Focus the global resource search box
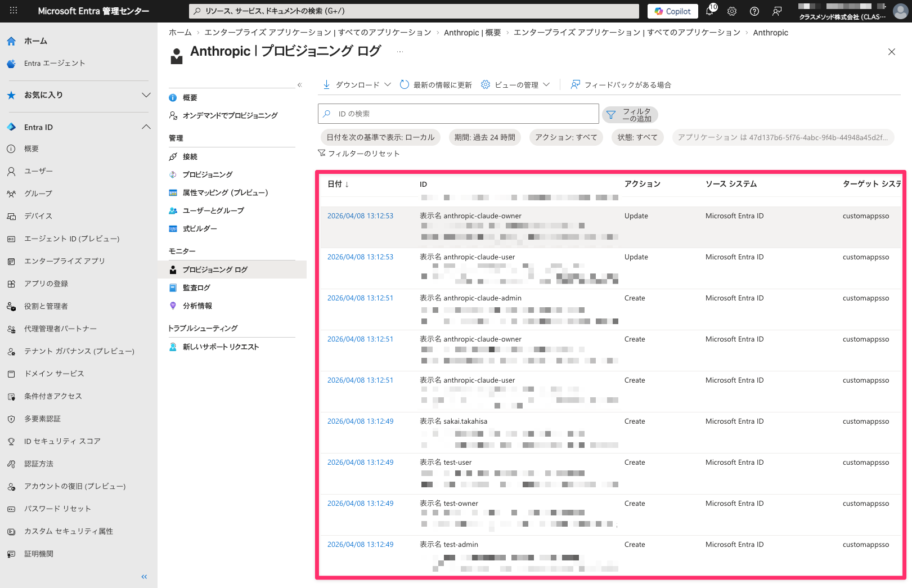 tap(414, 11)
